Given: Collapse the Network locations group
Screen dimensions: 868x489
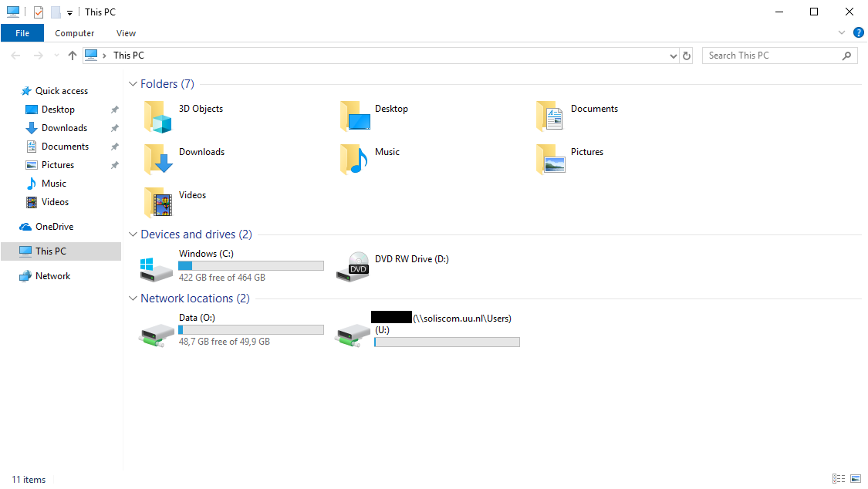Looking at the screenshot, I should click(x=133, y=298).
